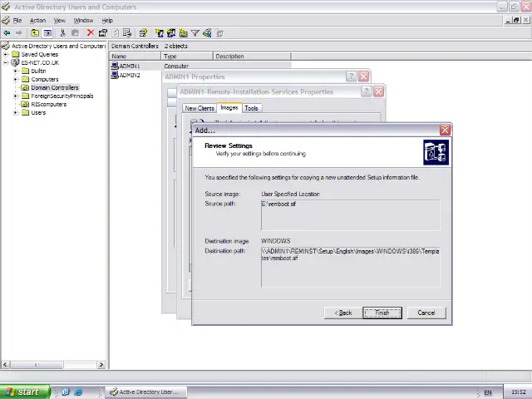Click the ADMIN2 computer icon in the list
This screenshot has height=399, width=532.
tap(115, 75)
